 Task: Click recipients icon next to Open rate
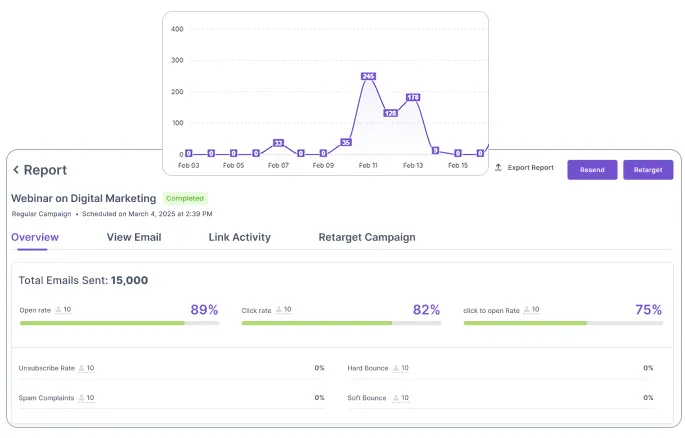click(58, 310)
